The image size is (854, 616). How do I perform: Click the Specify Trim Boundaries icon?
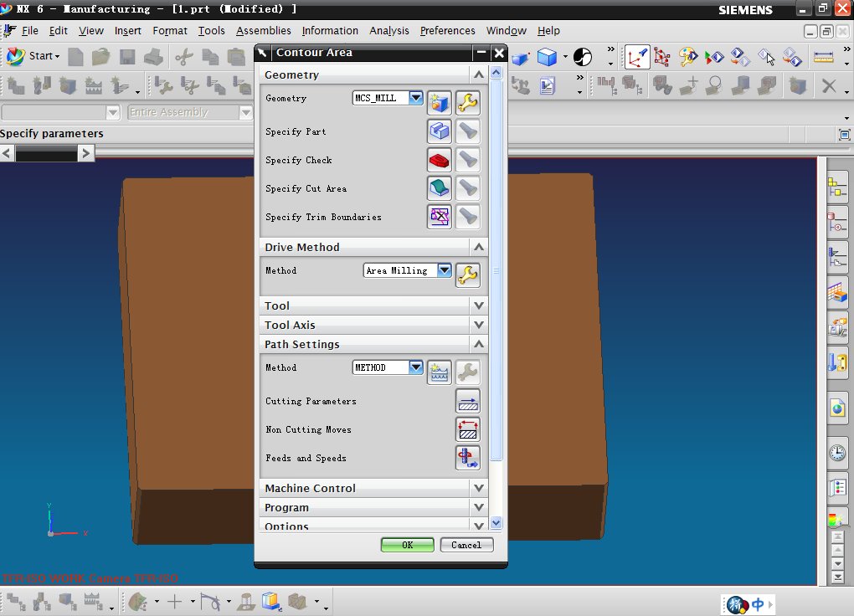coord(439,217)
